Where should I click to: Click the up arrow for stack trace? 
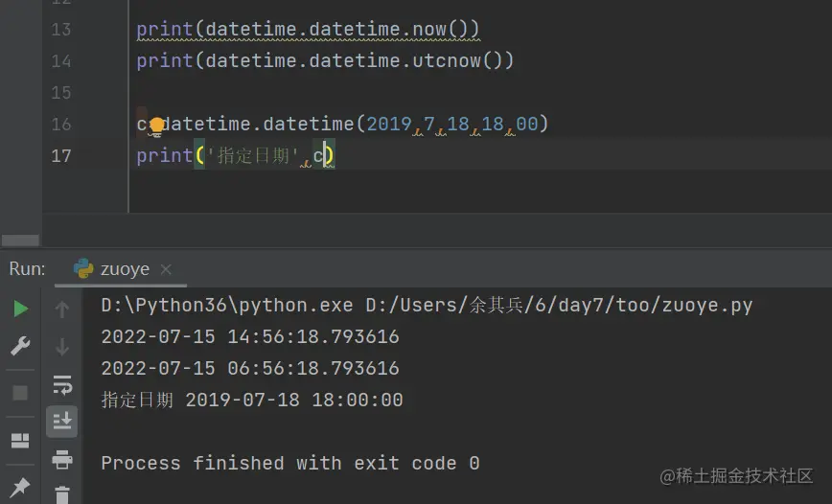62,309
